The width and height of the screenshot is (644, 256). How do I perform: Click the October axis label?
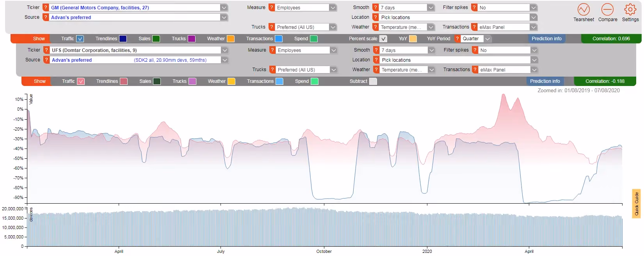[x=324, y=251]
